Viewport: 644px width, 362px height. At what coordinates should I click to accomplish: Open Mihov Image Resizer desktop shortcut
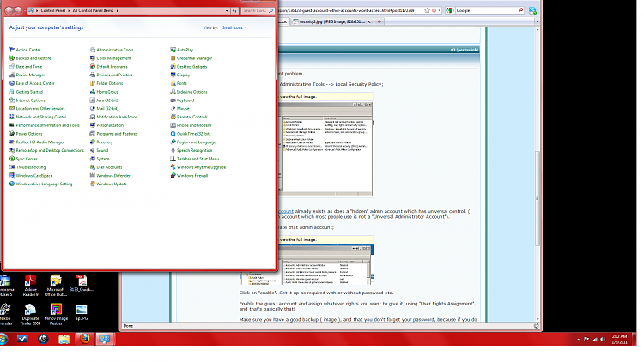click(56, 314)
